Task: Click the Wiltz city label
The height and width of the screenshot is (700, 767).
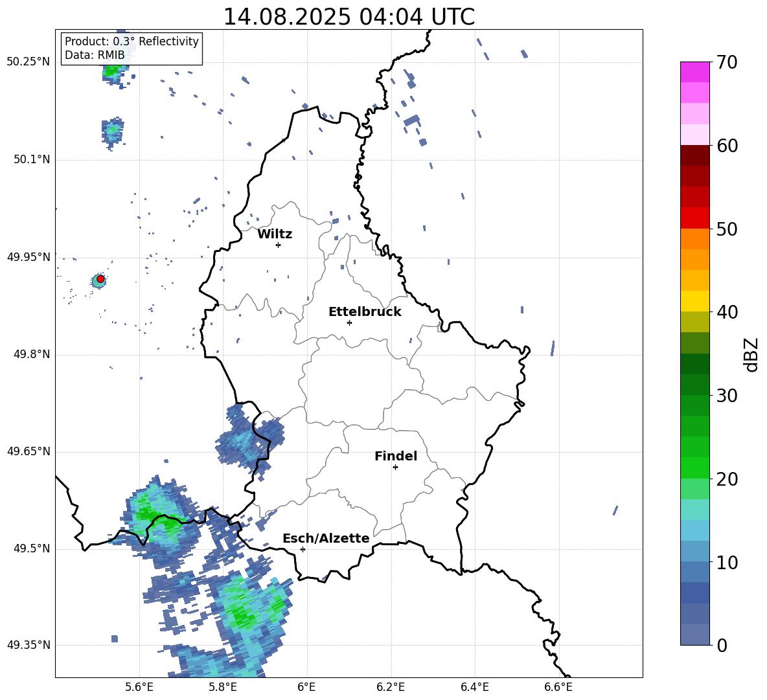Action: pyautogui.click(x=275, y=234)
